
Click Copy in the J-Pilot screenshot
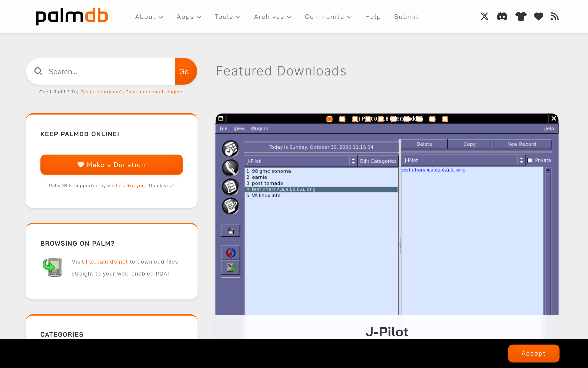469,144
